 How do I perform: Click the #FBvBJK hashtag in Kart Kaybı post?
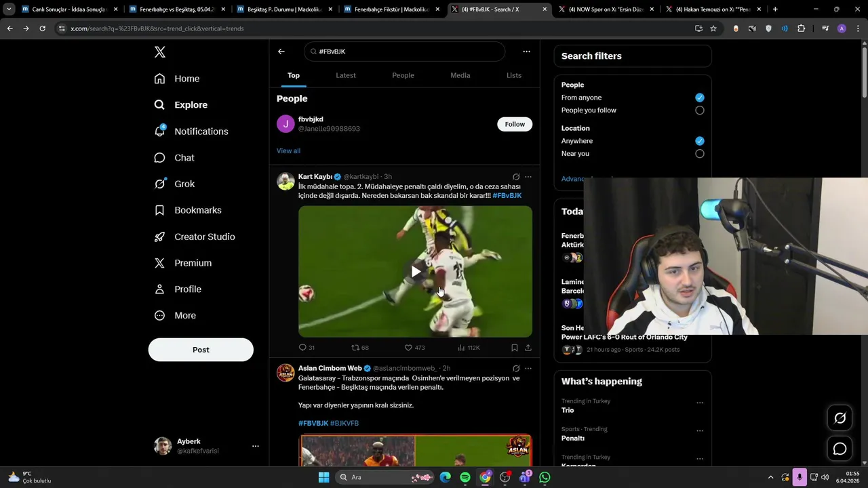coord(507,196)
